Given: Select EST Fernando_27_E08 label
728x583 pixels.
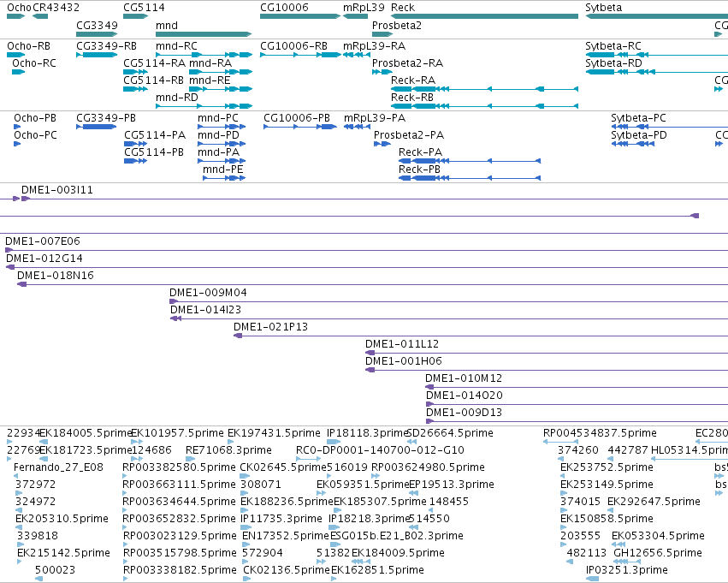Looking at the screenshot, I should (59, 467).
